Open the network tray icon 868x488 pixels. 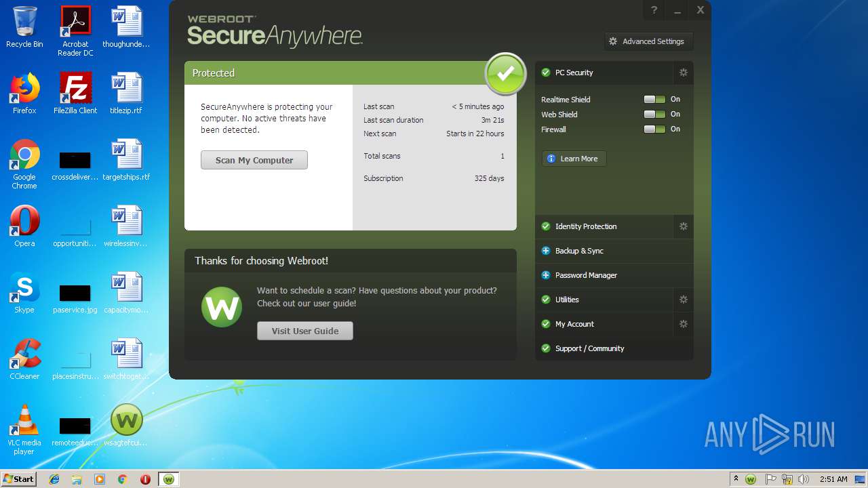(787, 479)
